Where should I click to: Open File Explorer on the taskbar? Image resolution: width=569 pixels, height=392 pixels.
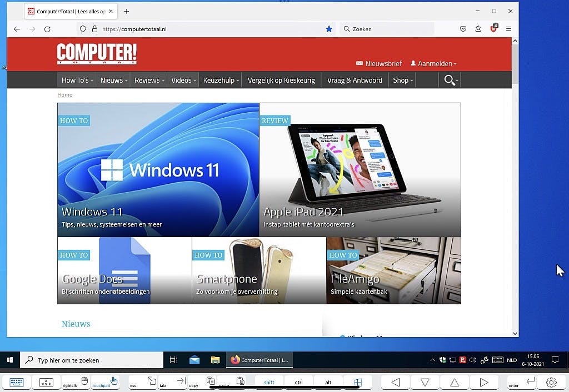(215, 360)
